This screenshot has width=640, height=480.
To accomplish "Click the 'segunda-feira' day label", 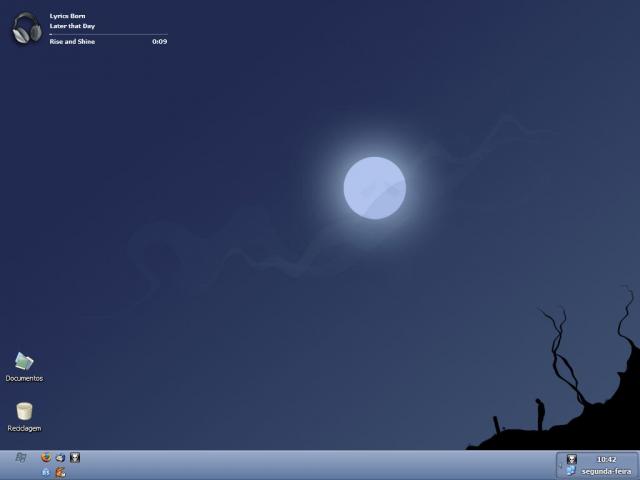I will [606, 472].
